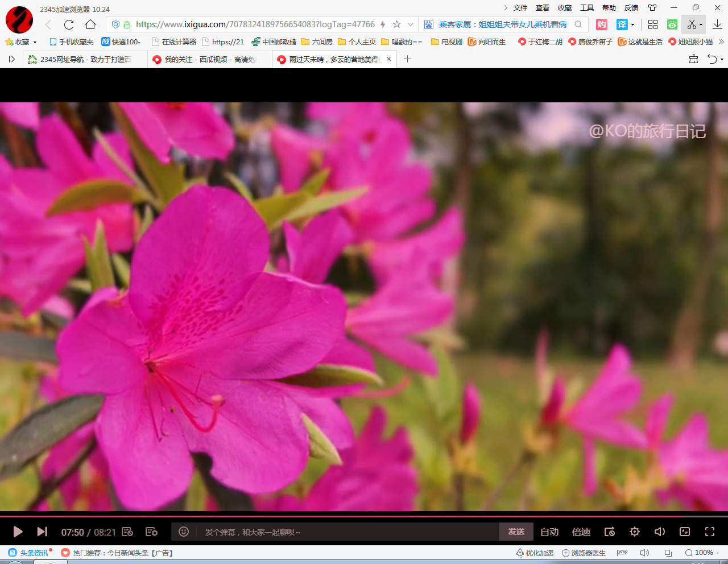This screenshot has width=728, height=564.
Task: Open the 自动 quality selector
Action: pyautogui.click(x=549, y=532)
